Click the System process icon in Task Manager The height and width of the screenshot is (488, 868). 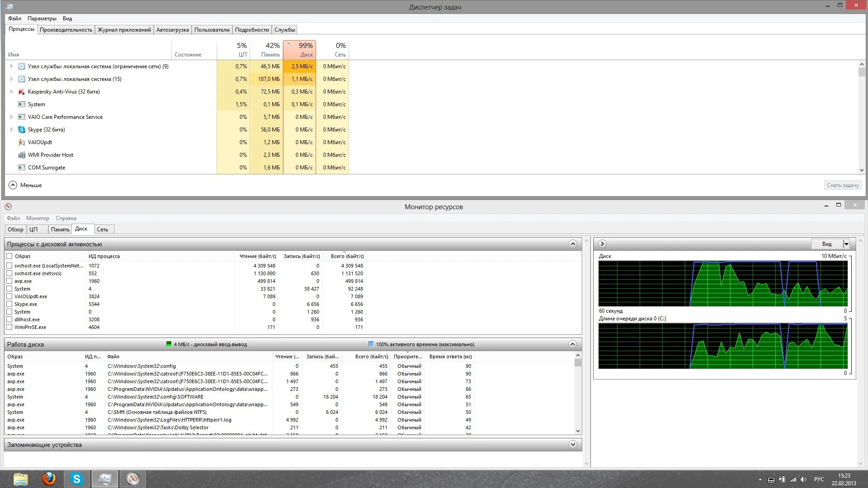(21, 104)
